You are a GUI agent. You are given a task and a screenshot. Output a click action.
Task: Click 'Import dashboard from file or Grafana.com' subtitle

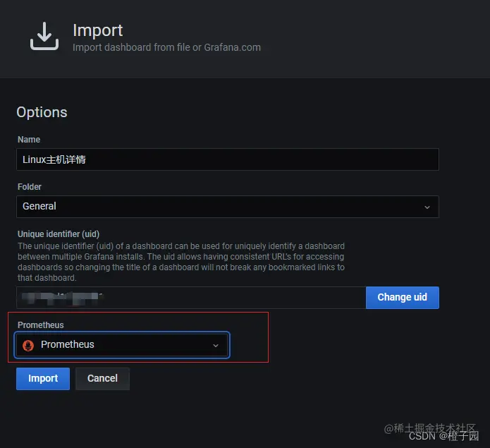point(166,47)
